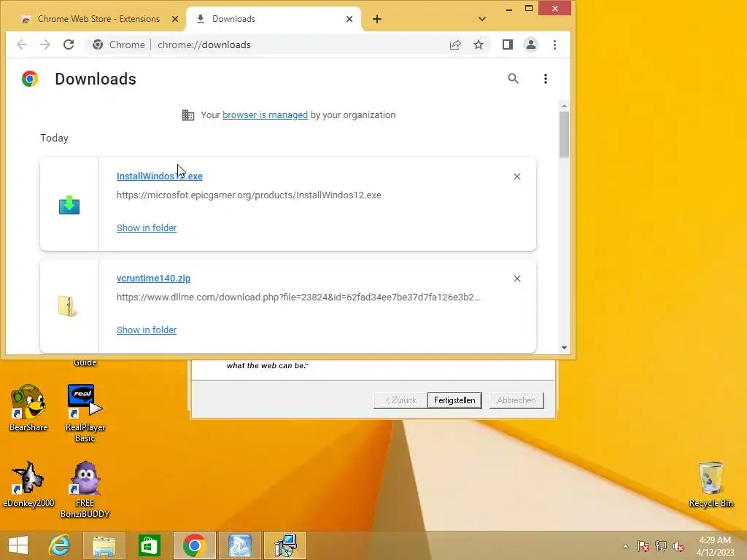
Task: Select the BearShare desktop shortcut
Action: [x=28, y=408]
